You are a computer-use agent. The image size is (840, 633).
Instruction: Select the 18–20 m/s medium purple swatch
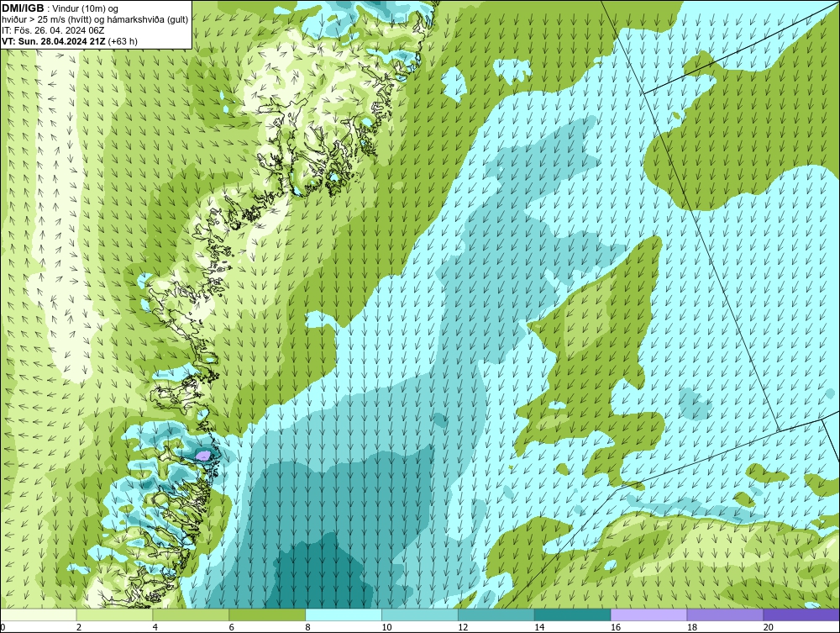[726, 615]
